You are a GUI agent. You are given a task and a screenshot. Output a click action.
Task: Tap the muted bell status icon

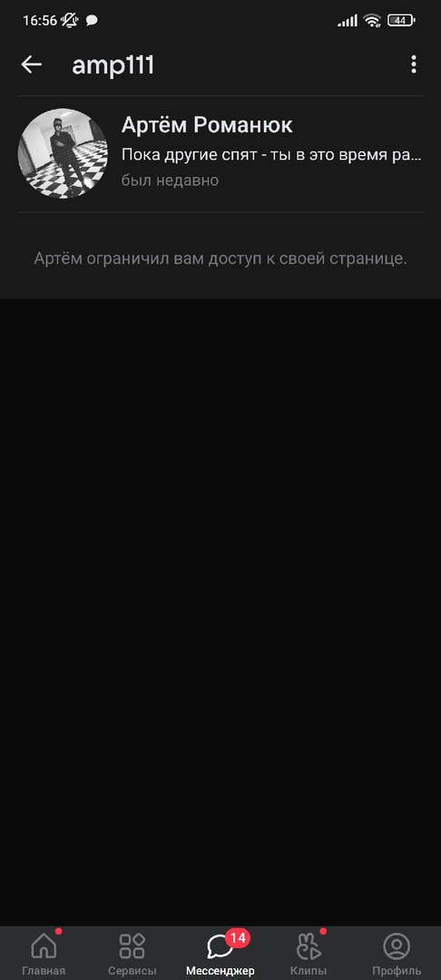tap(69, 20)
